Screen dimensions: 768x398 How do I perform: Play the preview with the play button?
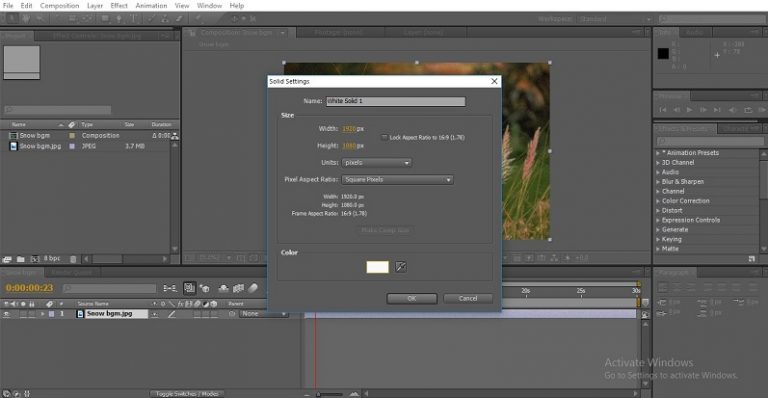coord(690,110)
